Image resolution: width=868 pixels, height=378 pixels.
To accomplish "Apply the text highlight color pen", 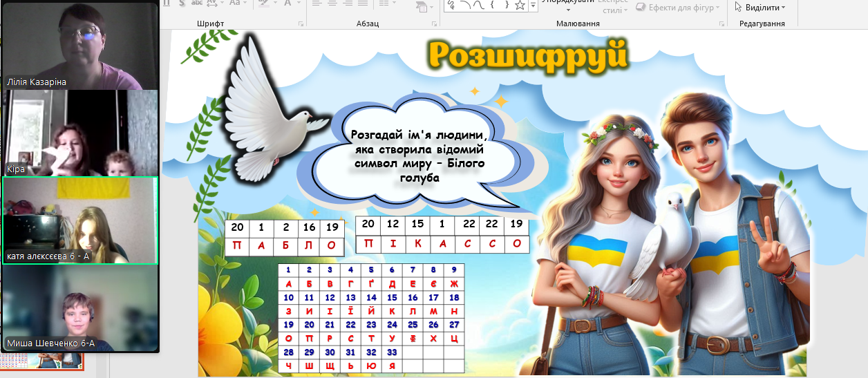I will 263,3.
